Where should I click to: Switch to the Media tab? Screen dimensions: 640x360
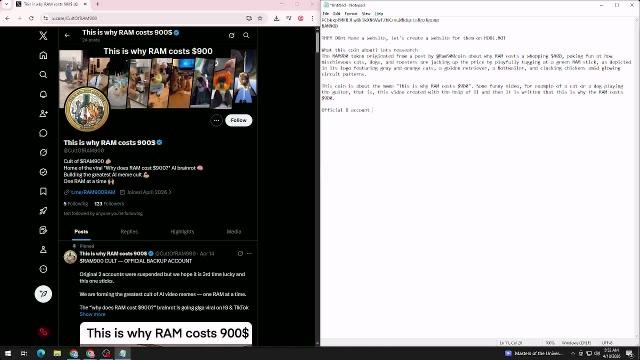click(234, 231)
